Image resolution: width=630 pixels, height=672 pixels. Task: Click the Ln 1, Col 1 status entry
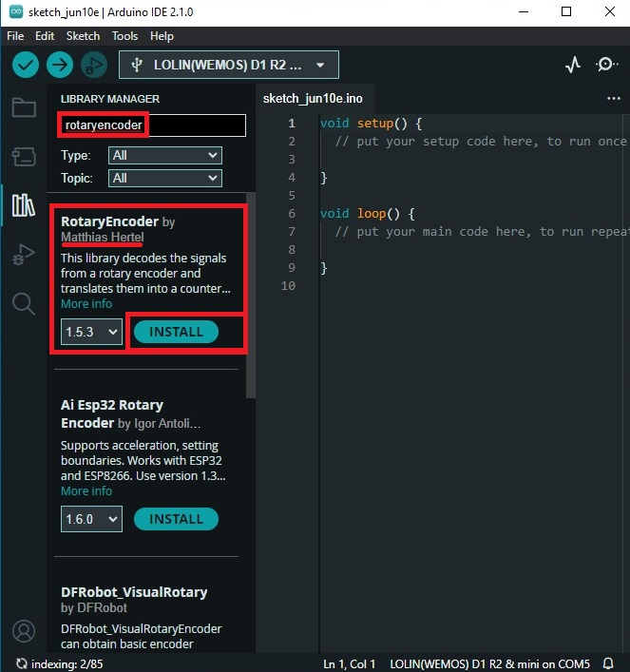point(350,663)
